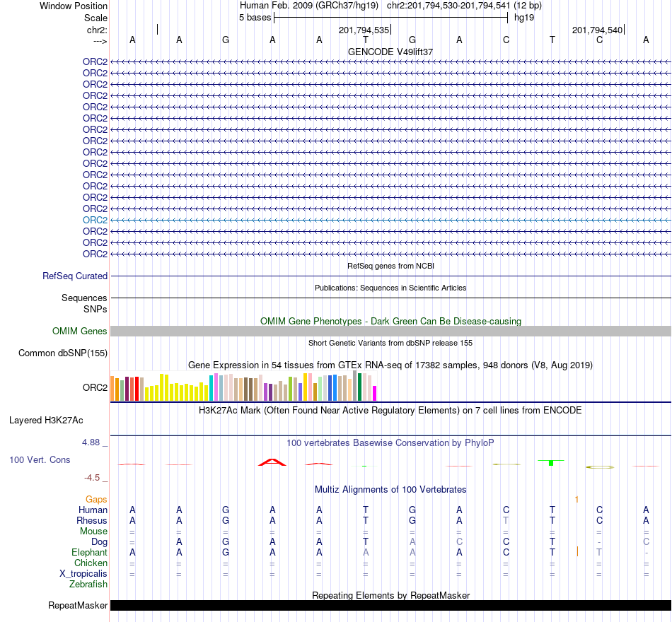Select the chr2:201,794,530-201,794,541 position text

[x=448, y=6]
